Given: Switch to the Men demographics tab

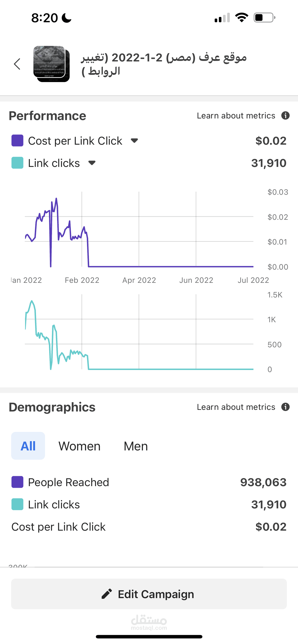Looking at the screenshot, I should (136, 446).
